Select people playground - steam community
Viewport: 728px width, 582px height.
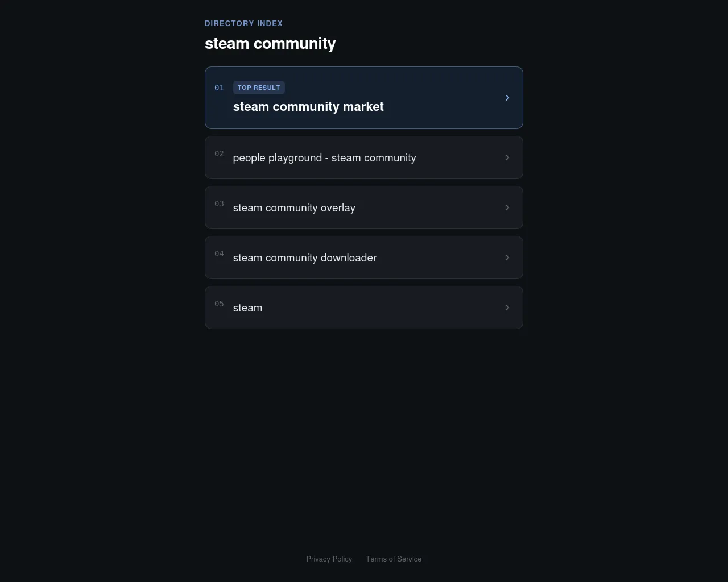pyautogui.click(x=364, y=157)
